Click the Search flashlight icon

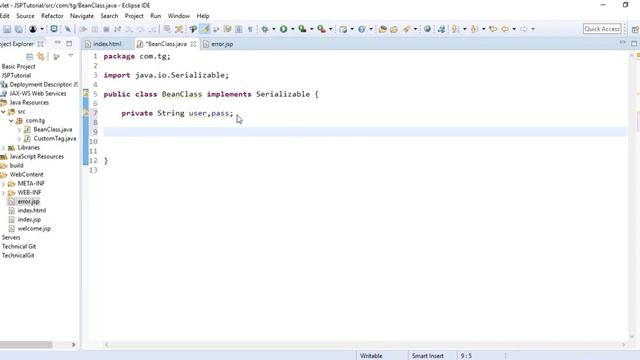click(406, 29)
